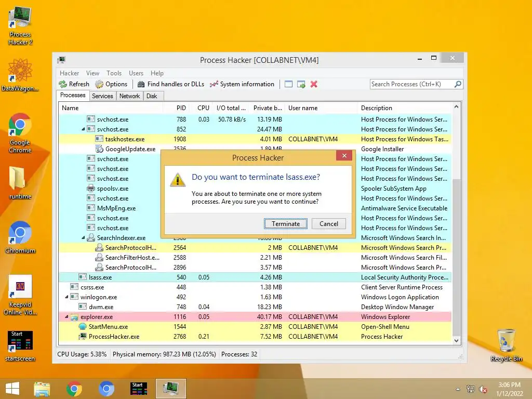The height and width of the screenshot is (399, 532).
Task: Select the GoogleUpdate.exe process icon
Action: 99,149
